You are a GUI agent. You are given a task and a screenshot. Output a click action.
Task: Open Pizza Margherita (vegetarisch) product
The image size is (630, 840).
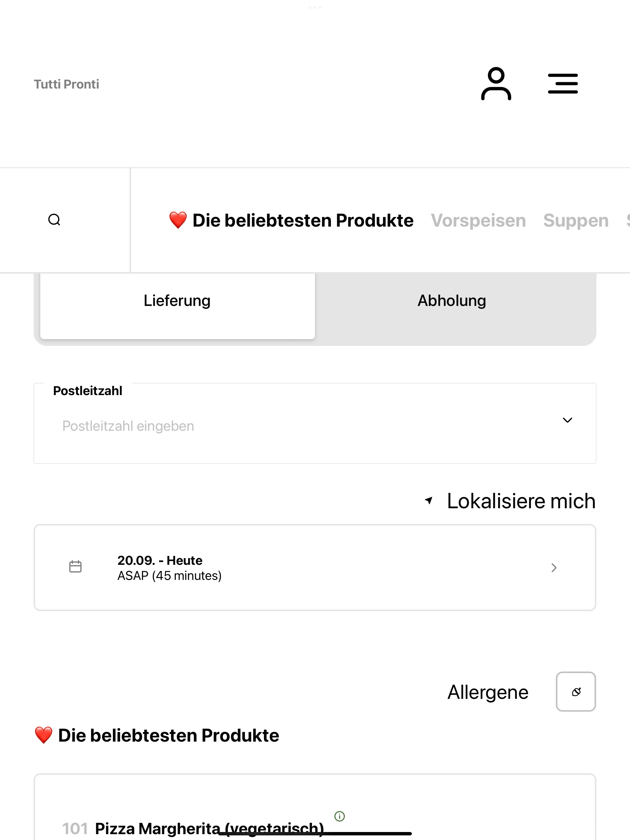tap(209, 828)
